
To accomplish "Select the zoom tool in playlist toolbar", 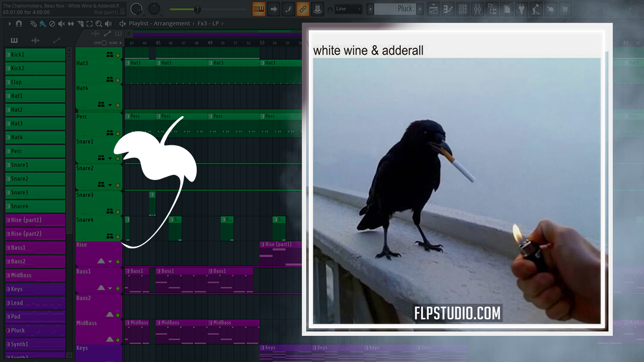I will (99, 24).
